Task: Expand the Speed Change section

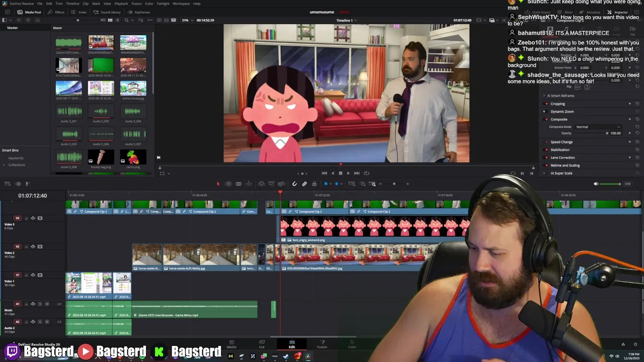Action: click(x=561, y=142)
